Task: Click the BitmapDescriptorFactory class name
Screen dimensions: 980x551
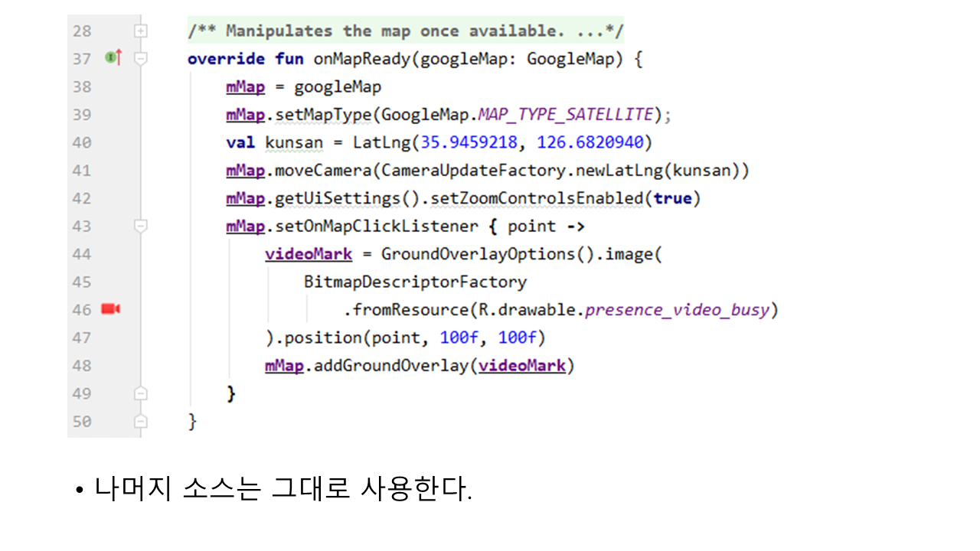Action: coord(415,282)
